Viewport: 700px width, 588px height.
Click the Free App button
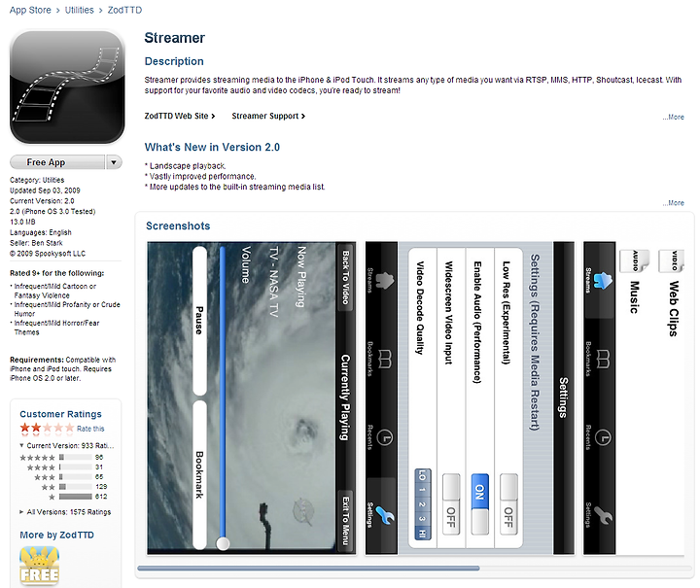pos(57,162)
